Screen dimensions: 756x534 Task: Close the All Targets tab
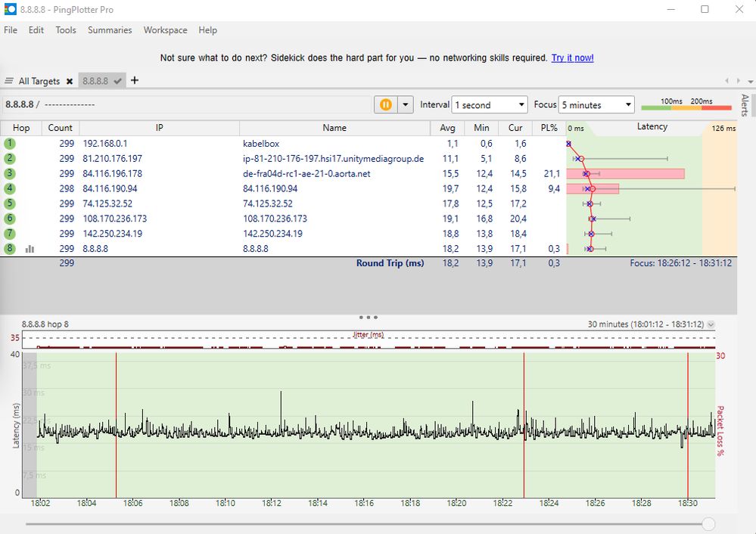(69, 81)
